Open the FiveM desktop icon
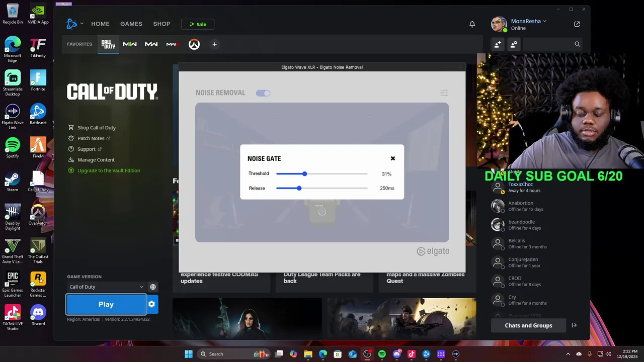 coord(38,148)
